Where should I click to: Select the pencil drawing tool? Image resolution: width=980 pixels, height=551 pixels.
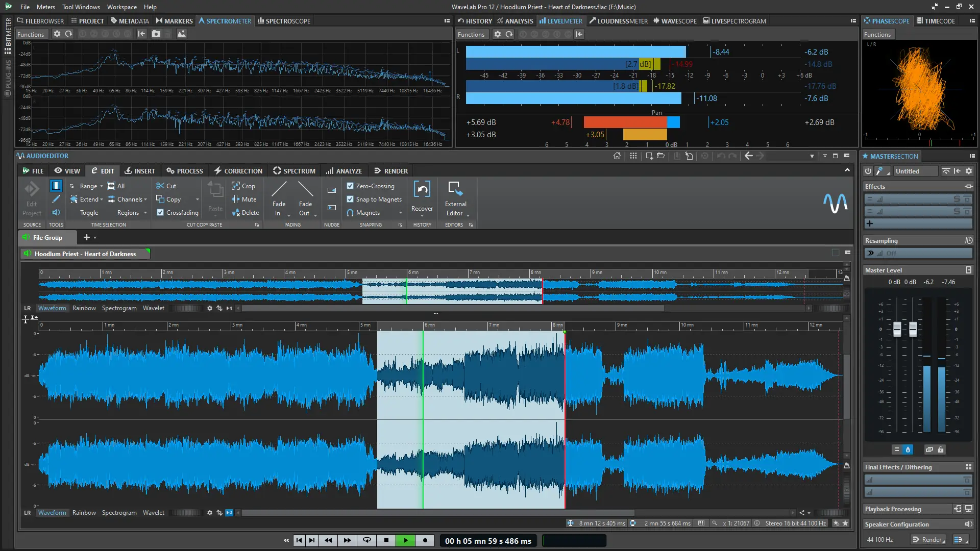pos(56,199)
